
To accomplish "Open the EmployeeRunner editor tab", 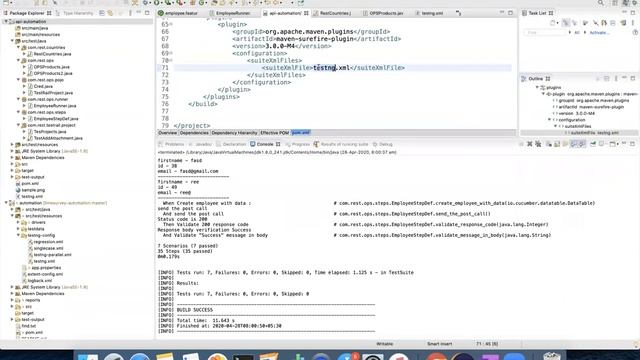I will coord(230,13).
